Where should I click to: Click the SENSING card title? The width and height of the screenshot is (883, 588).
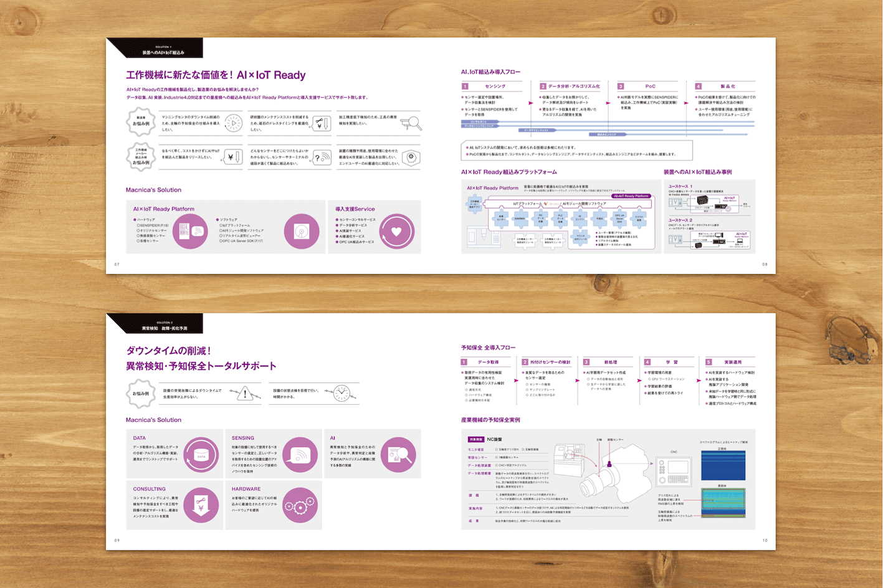click(x=243, y=438)
